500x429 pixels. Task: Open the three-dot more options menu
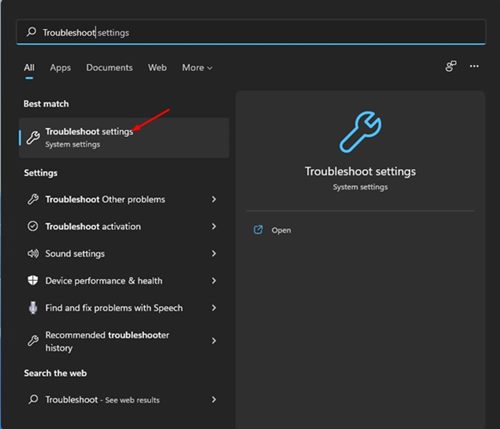click(474, 66)
